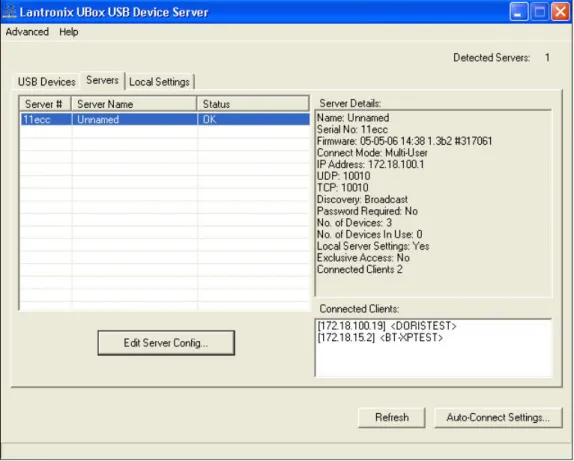Click the Detected Servers label
Screen dimensions: 574x461
(491, 58)
